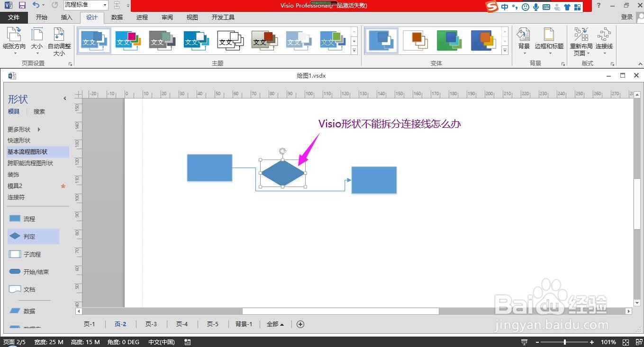
Task: Add a new page with plus button
Action: 300,324
